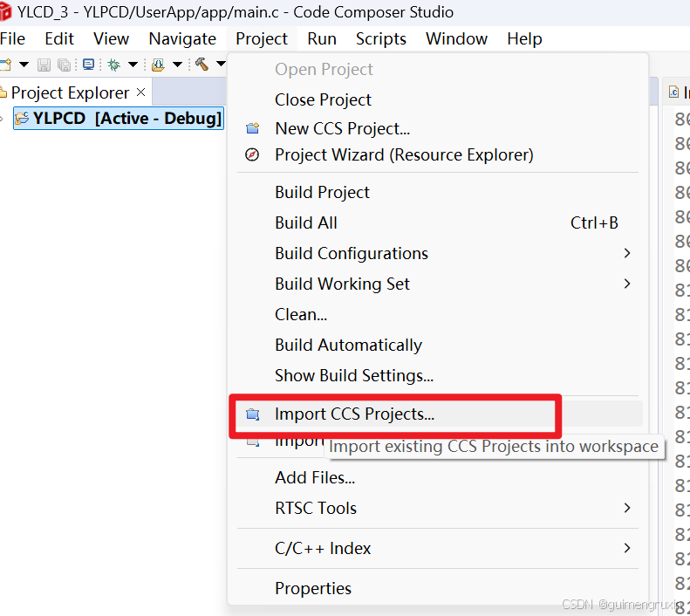Start debug with the green bug icon
The width and height of the screenshot is (690, 616).
114,65
